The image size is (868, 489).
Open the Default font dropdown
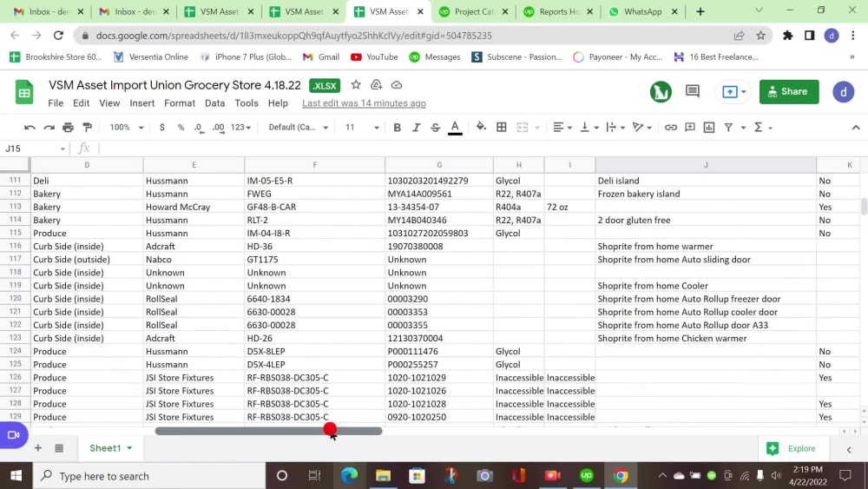point(299,128)
